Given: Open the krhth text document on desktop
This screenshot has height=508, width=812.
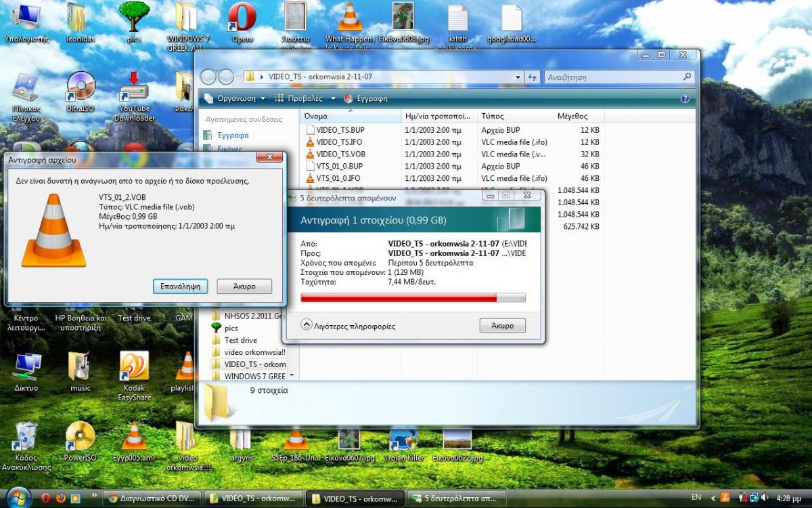Looking at the screenshot, I should 458,25.
